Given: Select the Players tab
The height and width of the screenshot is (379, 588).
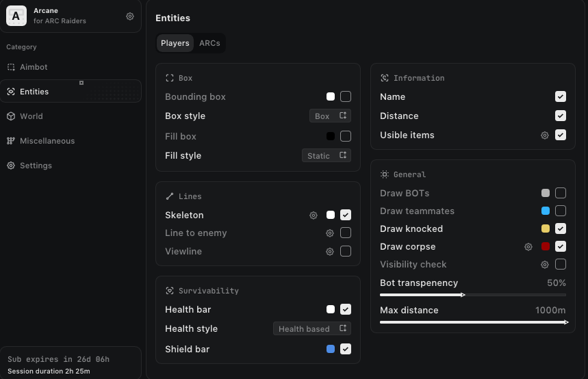Looking at the screenshot, I should [175, 43].
